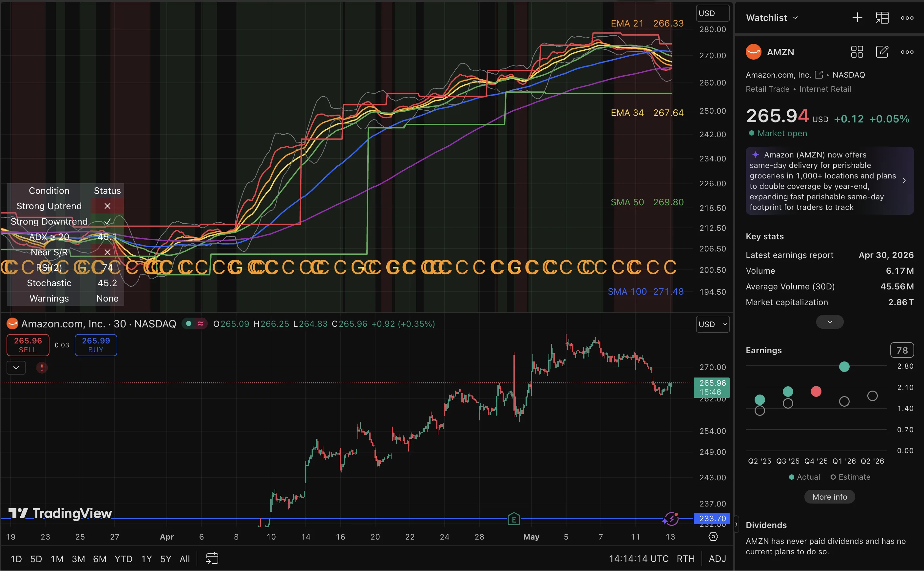Click the chart title Amazon.com, Inc. 30 NASDAQ

click(x=99, y=323)
